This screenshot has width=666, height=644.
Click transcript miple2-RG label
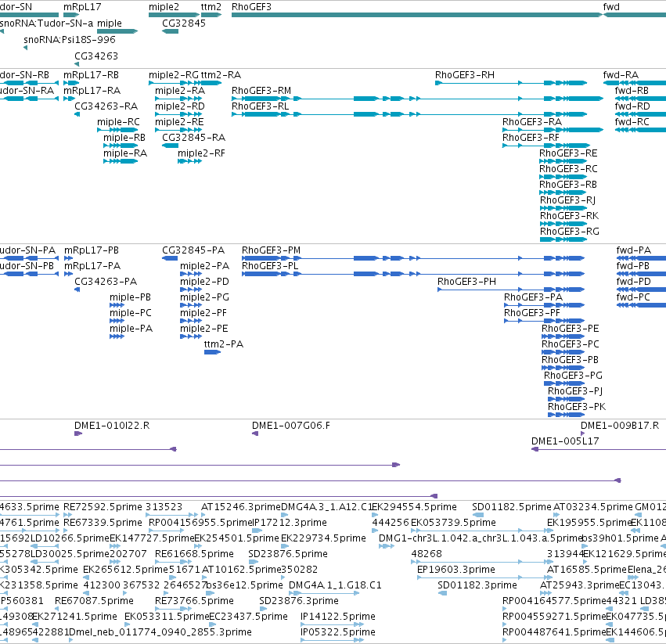tap(174, 75)
